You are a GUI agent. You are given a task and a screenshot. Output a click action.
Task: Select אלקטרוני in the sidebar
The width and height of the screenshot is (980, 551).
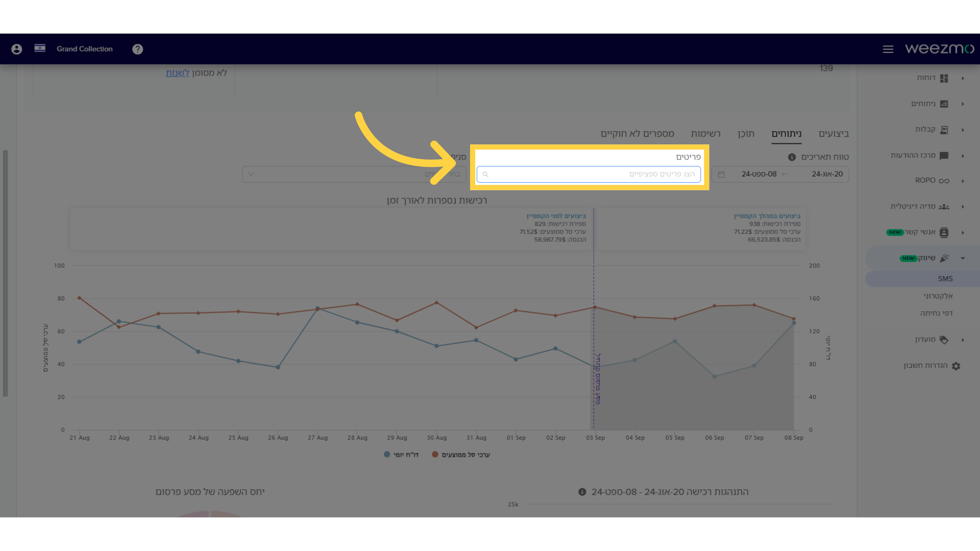click(938, 296)
